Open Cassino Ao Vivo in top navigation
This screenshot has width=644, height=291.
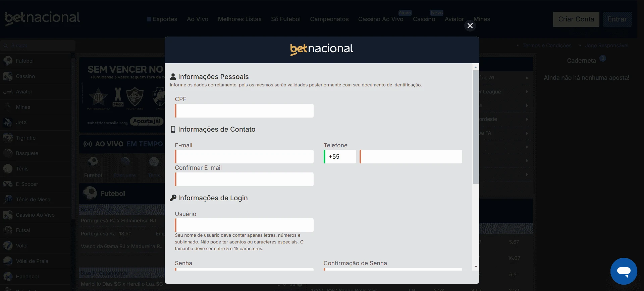pos(381,19)
